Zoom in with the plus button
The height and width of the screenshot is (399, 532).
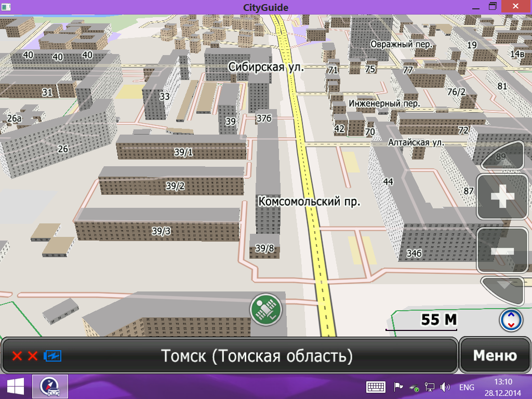click(502, 197)
